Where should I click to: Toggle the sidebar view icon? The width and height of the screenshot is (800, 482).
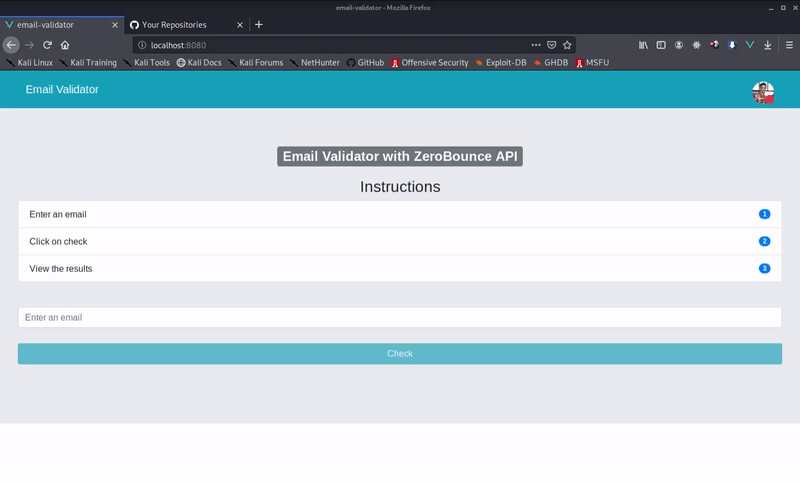click(661, 45)
